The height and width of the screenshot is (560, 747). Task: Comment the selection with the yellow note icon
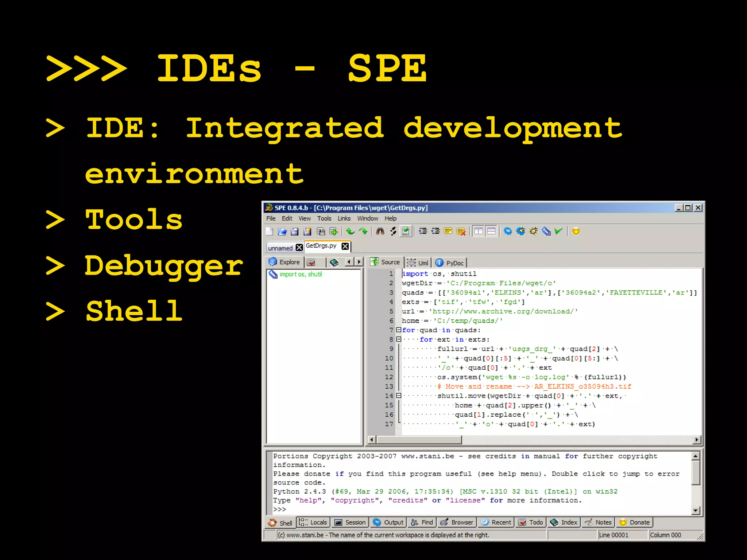pyautogui.click(x=448, y=231)
